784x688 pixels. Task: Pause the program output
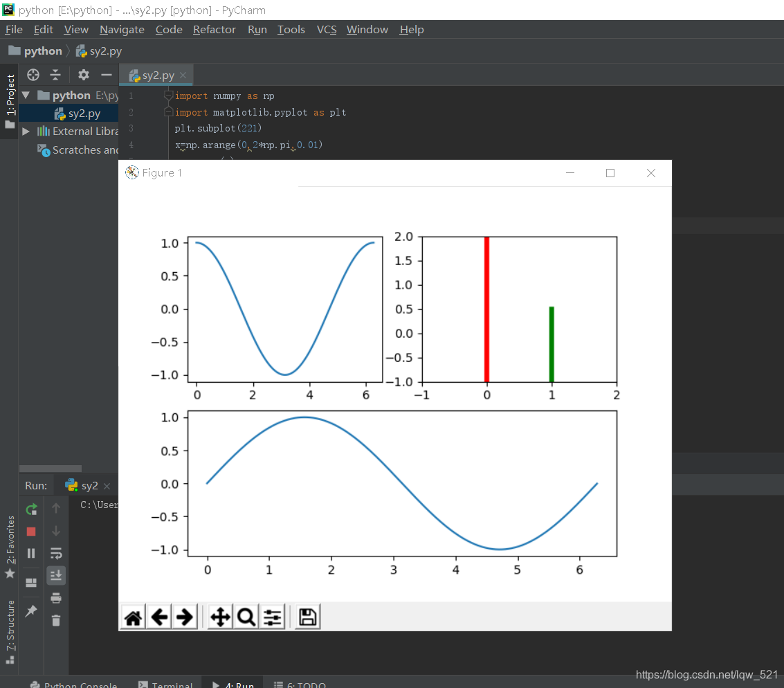(31, 554)
